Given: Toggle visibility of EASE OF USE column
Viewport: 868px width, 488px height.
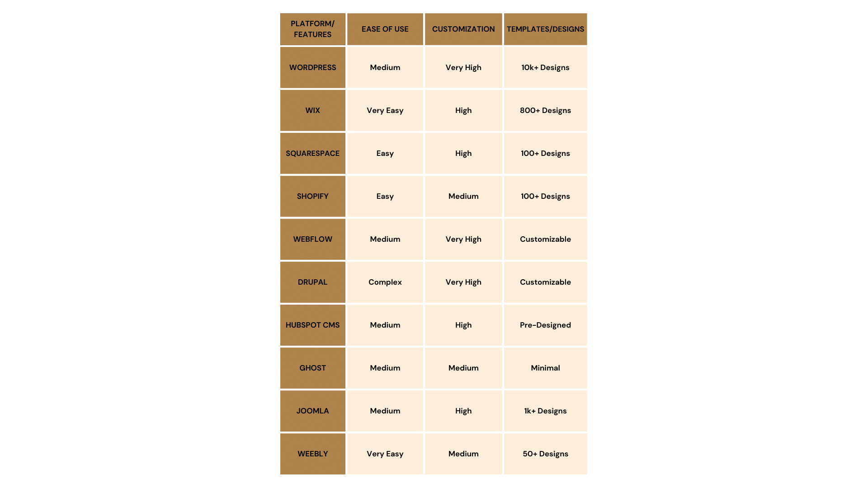Looking at the screenshot, I should 385,28.
